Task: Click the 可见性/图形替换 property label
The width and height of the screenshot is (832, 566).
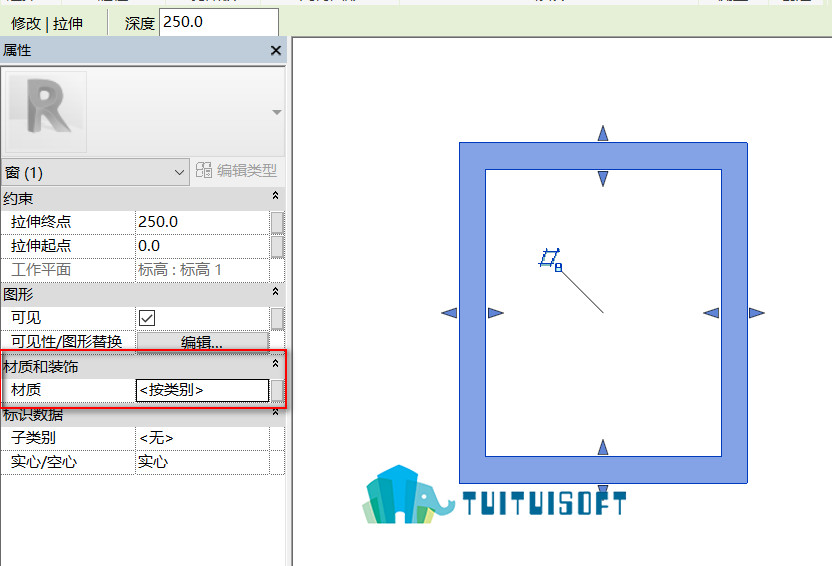Action: pyautogui.click(x=67, y=342)
